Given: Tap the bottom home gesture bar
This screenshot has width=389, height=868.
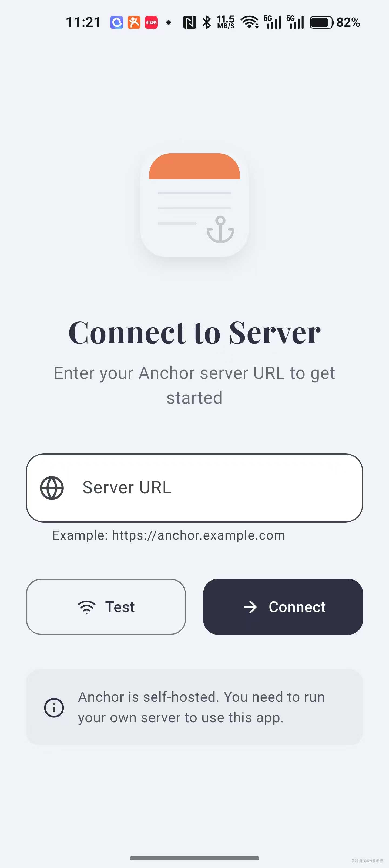Looking at the screenshot, I should coord(194,858).
